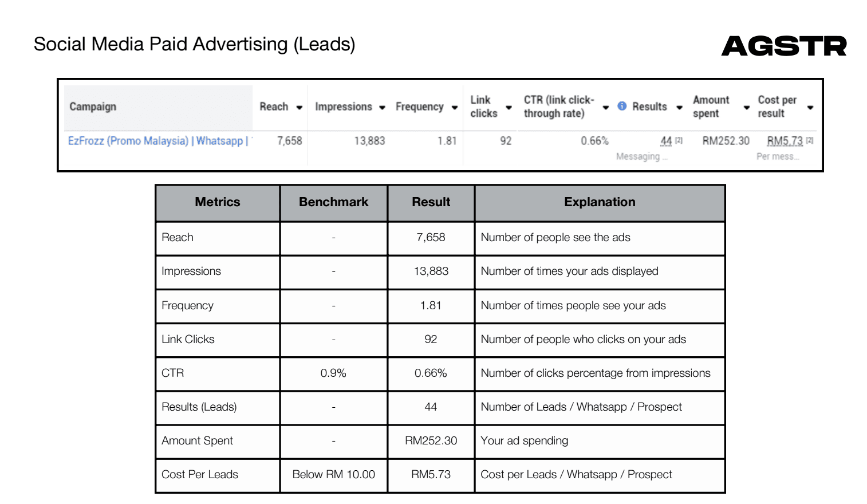
Task: Click the AGSTR logo
Action: [784, 46]
